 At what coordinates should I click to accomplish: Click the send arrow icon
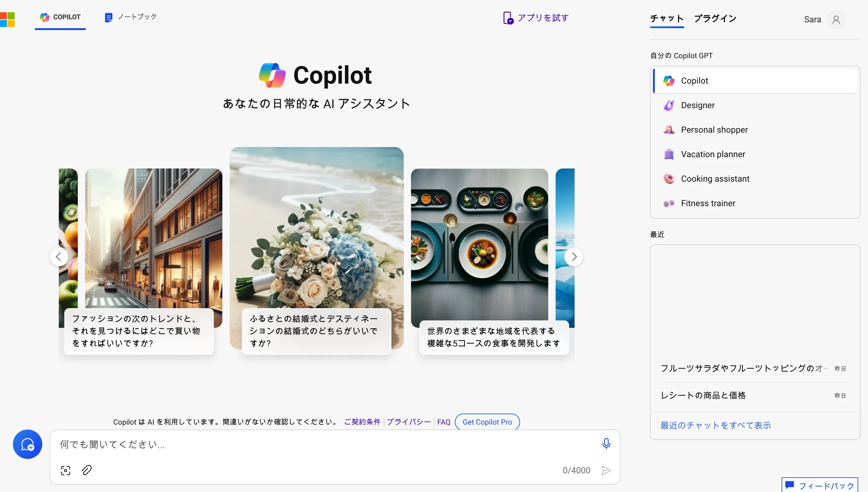[x=606, y=470]
